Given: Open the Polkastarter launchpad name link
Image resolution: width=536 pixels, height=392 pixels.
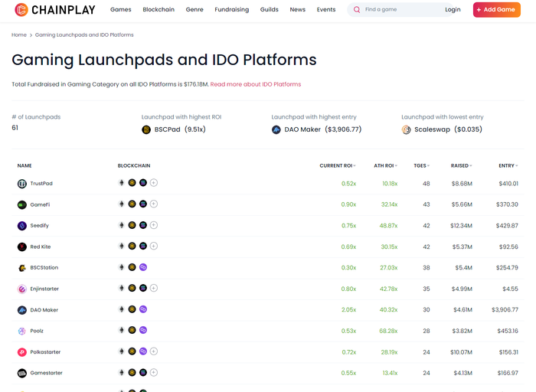Looking at the screenshot, I should [45, 352].
